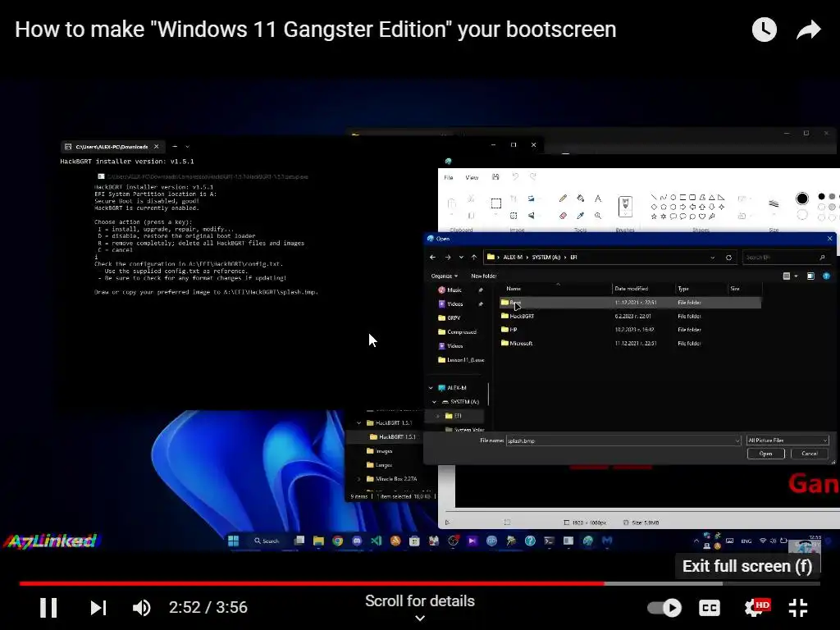Click Cancel in the Open dialog
The width and height of the screenshot is (840, 630).
click(x=810, y=454)
